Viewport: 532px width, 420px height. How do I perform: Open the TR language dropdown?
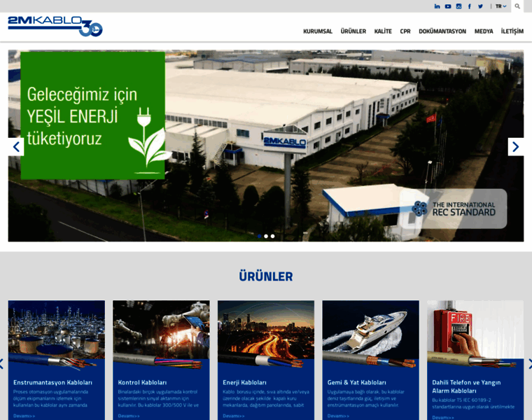(500, 6)
